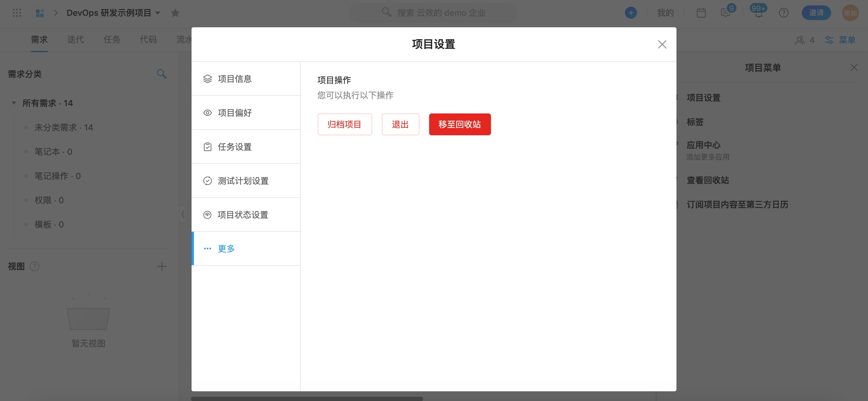Click the search field 搜索 云效的 demo 企业
This screenshot has width=868, height=401.
click(x=433, y=13)
